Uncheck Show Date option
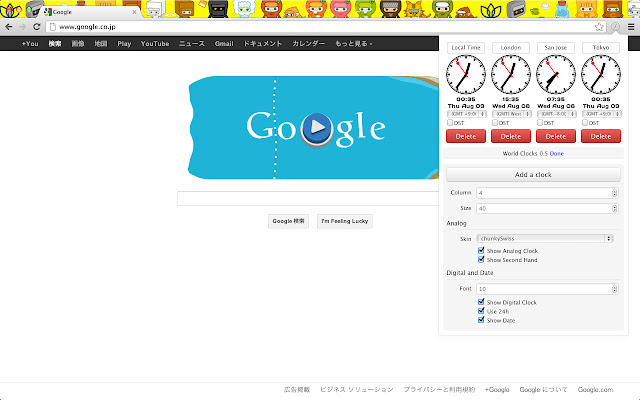This screenshot has height=400, width=640. pyautogui.click(x=481, y=320)
